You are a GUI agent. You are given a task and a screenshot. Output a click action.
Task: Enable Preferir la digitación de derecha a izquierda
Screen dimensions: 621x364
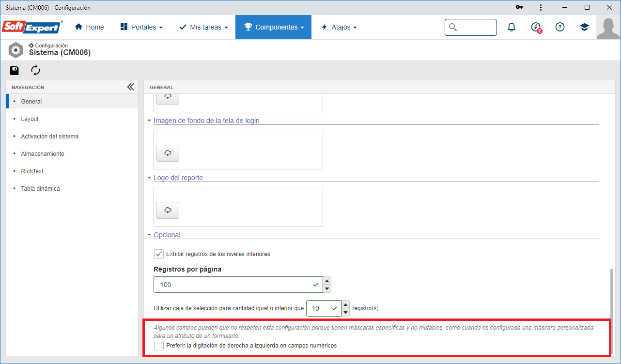pyautogui.click(x=158, y=346)
